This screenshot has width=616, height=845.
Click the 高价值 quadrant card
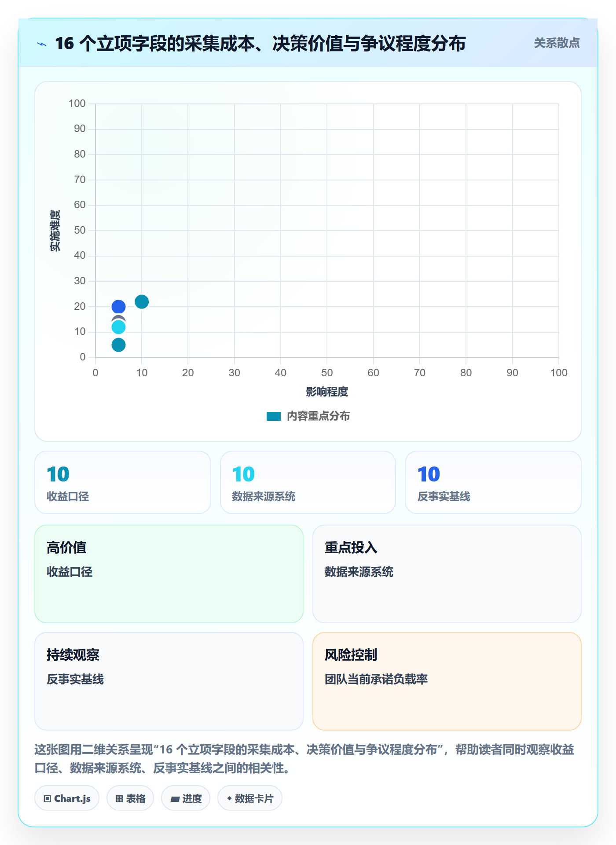[169, 574]
